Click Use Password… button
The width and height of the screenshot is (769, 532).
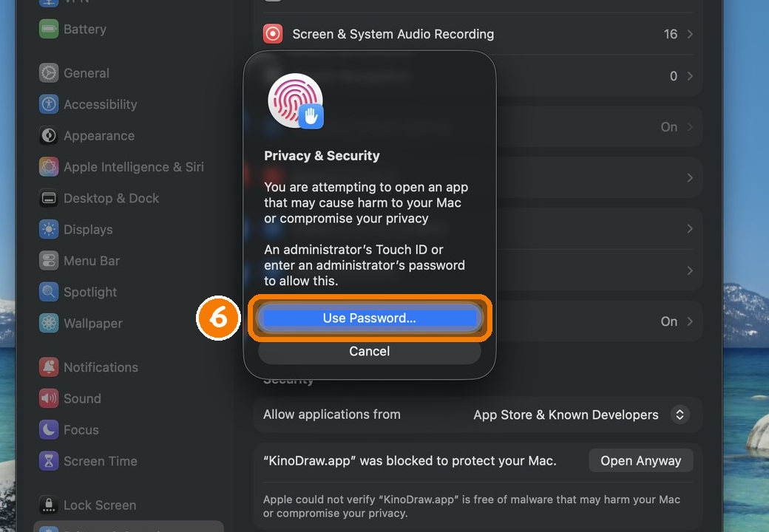tap(369, 318)
